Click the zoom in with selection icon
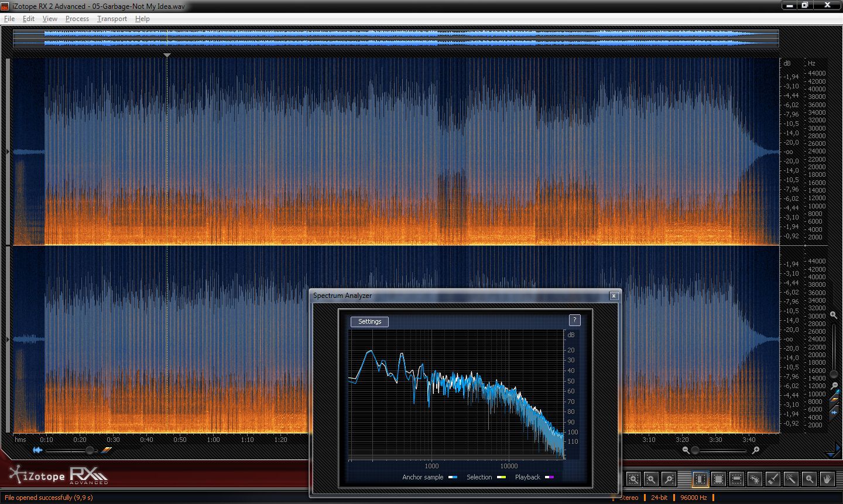843x504 pixels. tap(651, 479)
